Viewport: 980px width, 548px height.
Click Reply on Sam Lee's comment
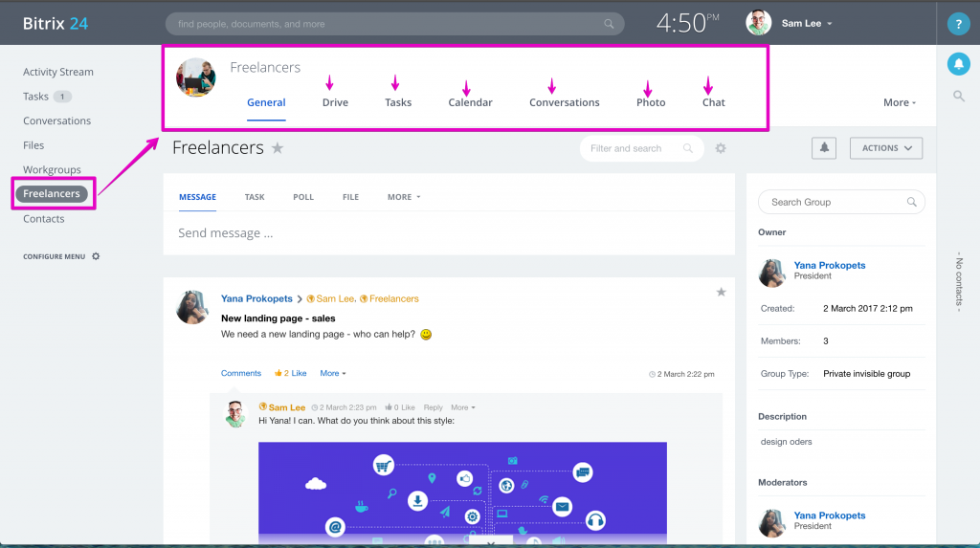[433, 407]
